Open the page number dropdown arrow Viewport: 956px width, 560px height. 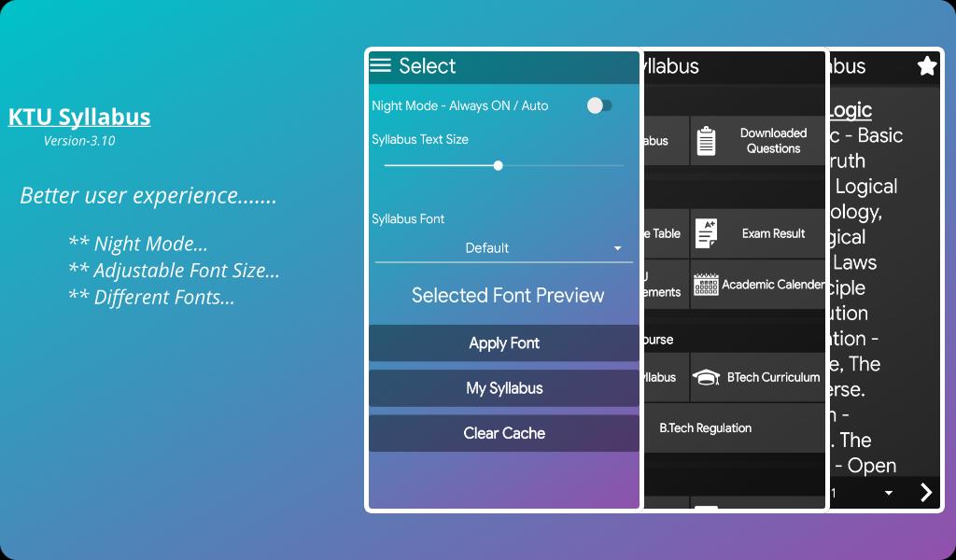pyautogui.click(x=889, y=493)
